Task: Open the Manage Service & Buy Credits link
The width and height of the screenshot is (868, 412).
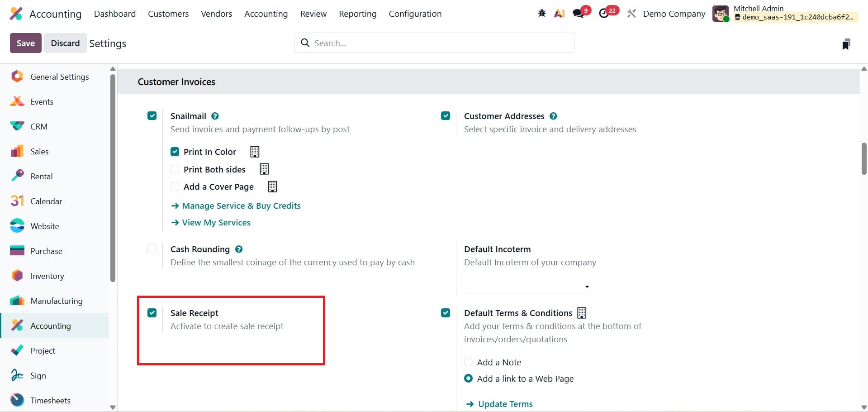Action: pos(241,206)
